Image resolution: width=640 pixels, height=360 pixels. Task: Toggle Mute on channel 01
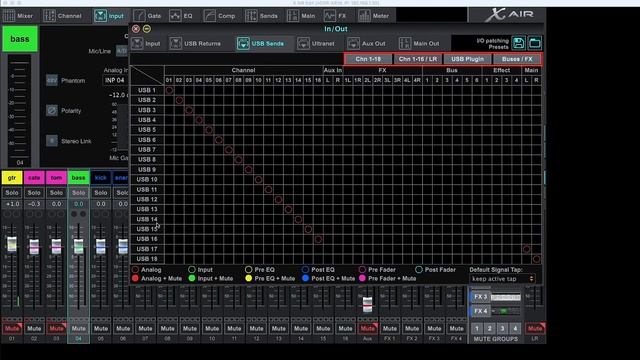[x=12, y=329]
